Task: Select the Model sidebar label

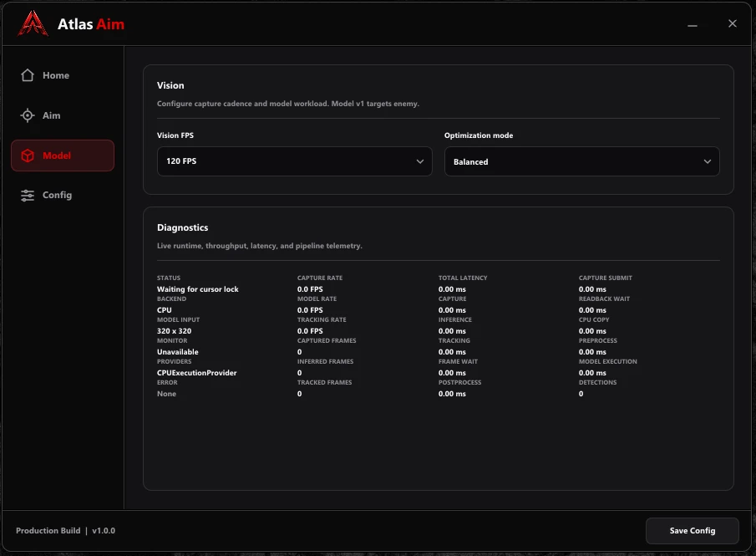Action: [57, 156]
